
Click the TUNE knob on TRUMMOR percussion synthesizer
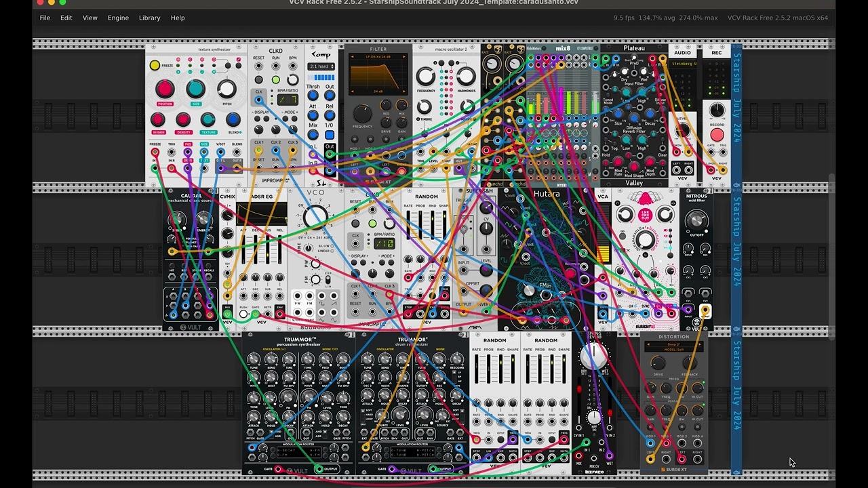pyautogui.click(x=254, y=359)
